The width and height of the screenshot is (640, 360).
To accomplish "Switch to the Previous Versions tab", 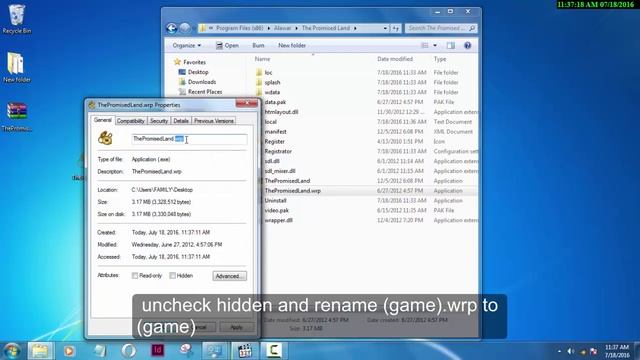I will click(213, 121).
